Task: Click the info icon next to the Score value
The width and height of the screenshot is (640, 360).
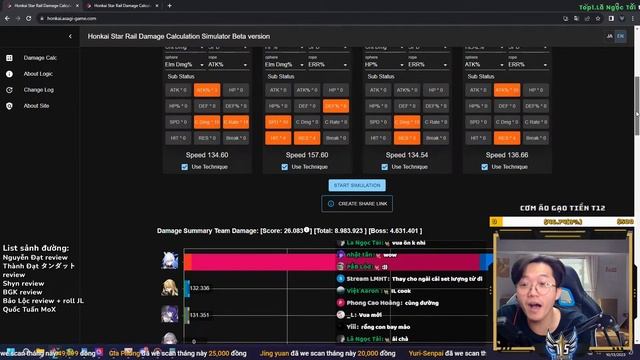Action: pyautogui.click(x=307, y=230)
